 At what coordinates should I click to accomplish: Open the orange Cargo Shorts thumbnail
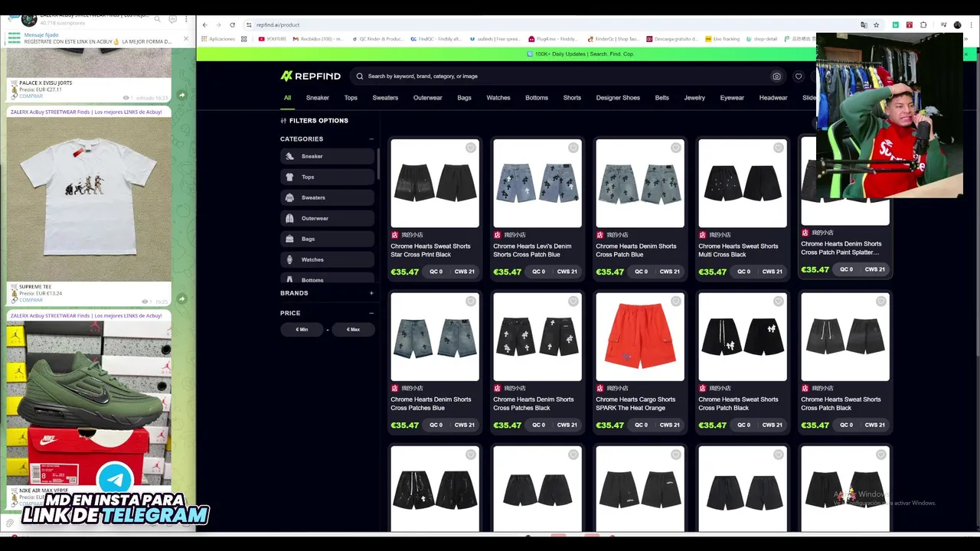tap(640, 337)
